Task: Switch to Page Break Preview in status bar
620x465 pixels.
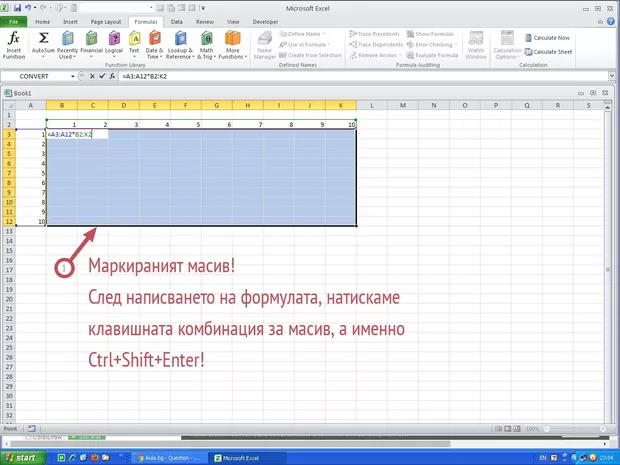Action: pyautogui.click(x=516, y=429)
